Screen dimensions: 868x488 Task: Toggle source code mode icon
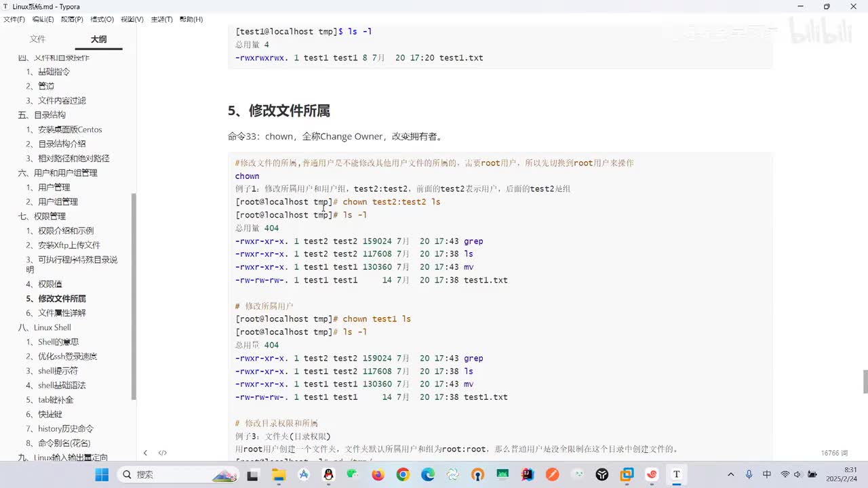coord(163,453)
